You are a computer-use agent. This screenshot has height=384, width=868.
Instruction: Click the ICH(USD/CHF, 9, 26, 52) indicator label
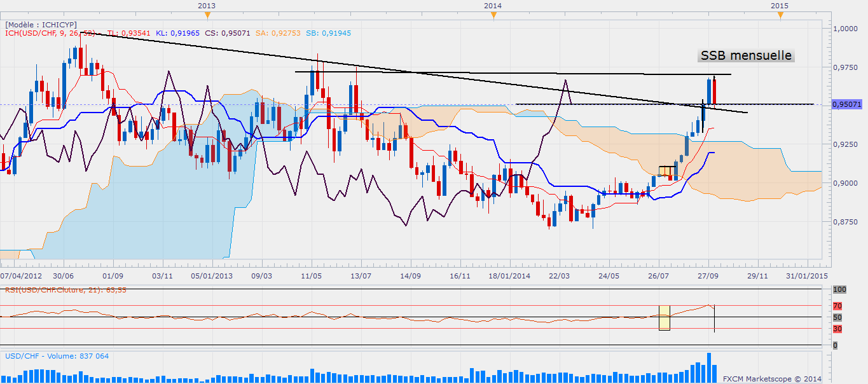51,32
